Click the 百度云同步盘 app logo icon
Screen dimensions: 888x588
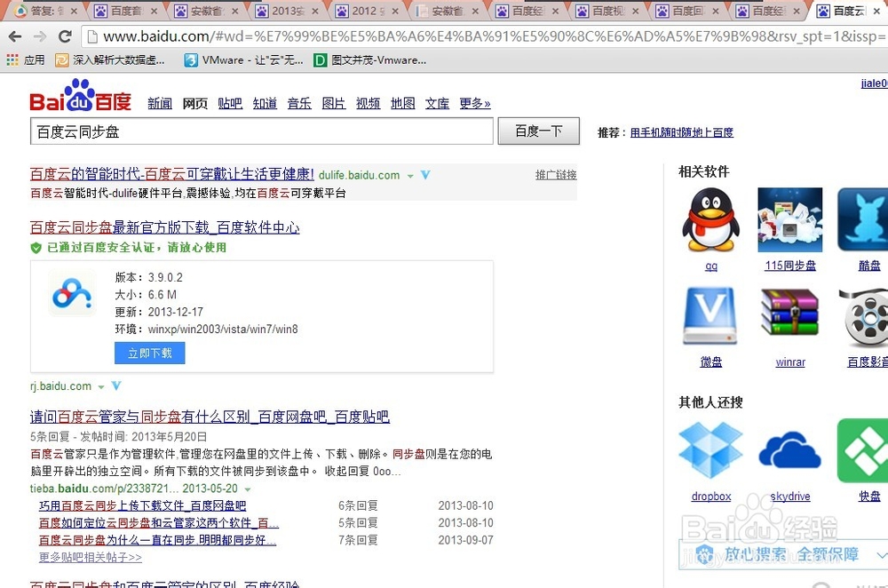pyautogui.click(x=72, y=292)
